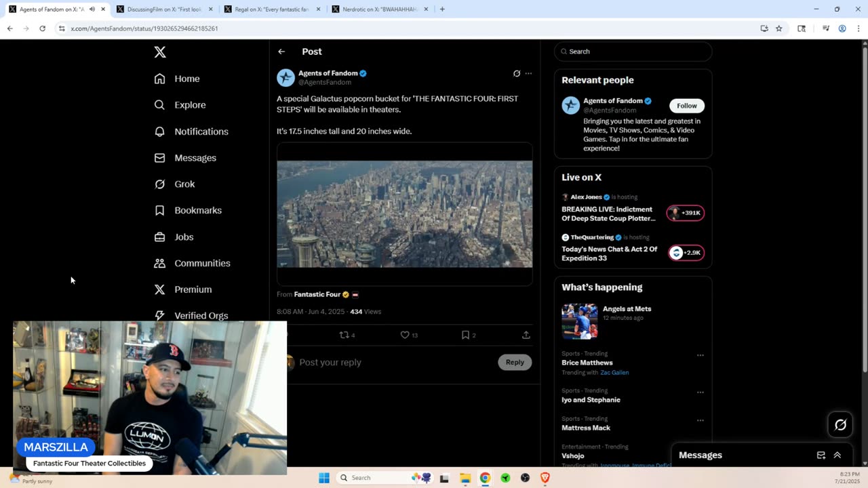Open Windows Start menu
868x488 pixels.
coord(324,478)
